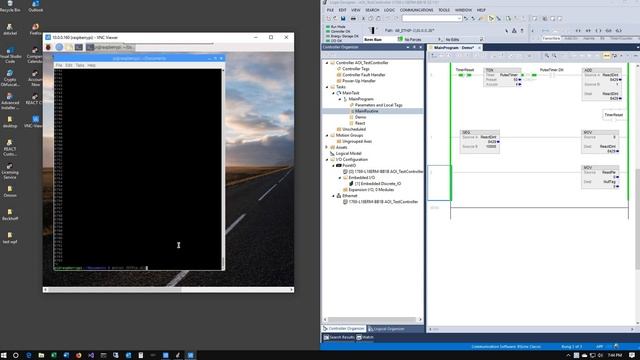Open the COMMUNICATIONS menu
This screenshot has height=360, width=640.
tap(416, 10)
